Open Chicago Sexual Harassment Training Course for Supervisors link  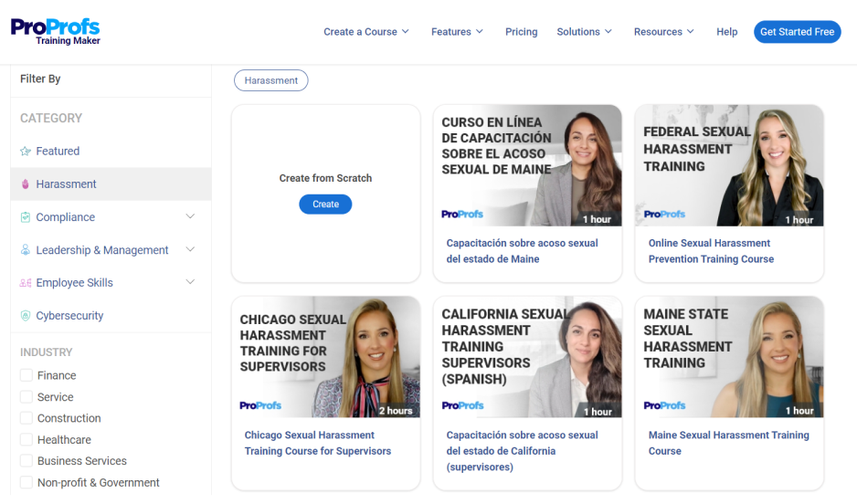[x=318, y=443]
